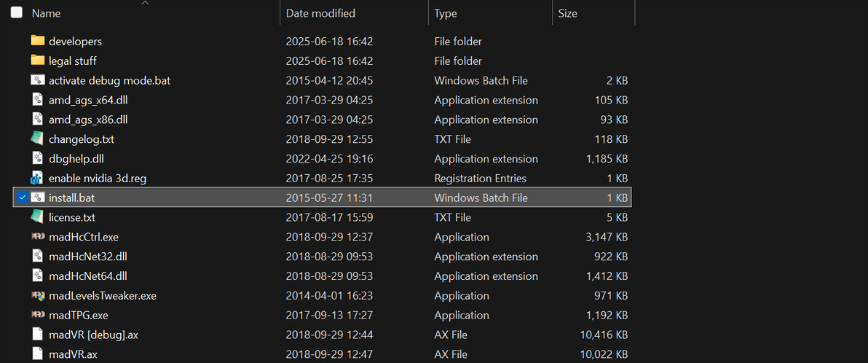The image size is (868, 363).
Task: Click the amd_ags_x64.dll file icon
Action: 38,100
